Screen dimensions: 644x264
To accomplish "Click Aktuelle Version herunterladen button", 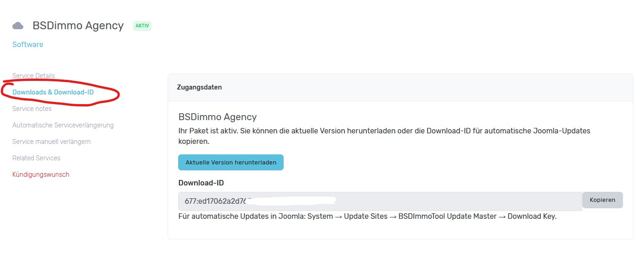I will [x=231, y=162].
